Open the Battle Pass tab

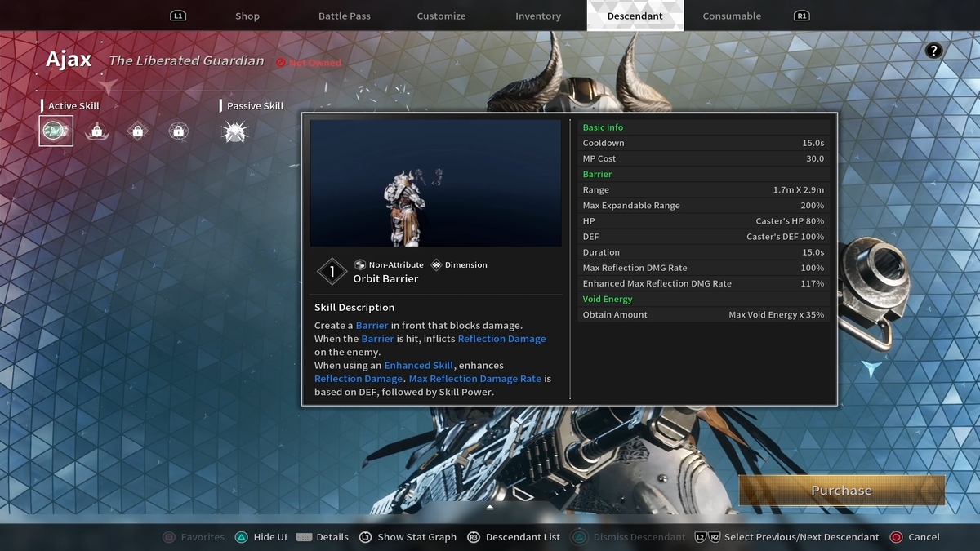[344, 16]
